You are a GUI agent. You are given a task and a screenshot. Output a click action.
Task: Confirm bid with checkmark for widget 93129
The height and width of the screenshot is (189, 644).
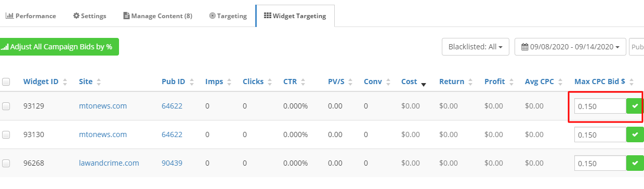[635, 106]
